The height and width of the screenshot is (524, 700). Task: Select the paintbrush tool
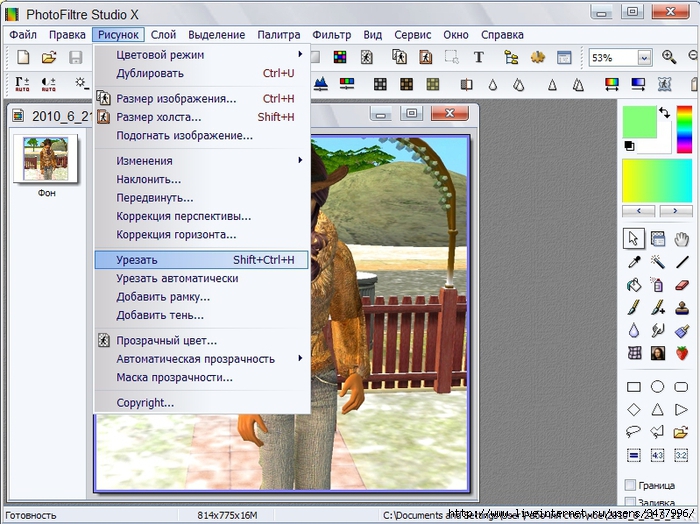633,308
